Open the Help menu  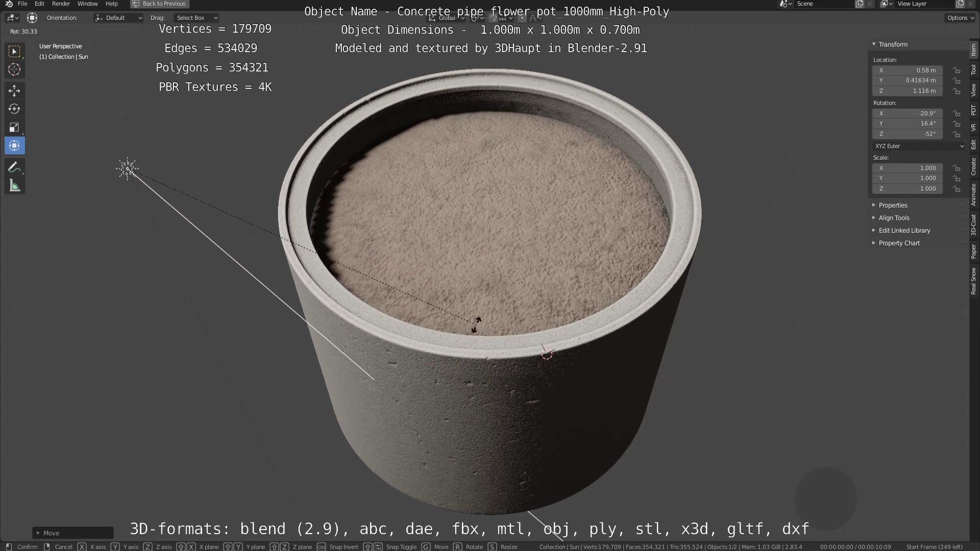[111, 4]
